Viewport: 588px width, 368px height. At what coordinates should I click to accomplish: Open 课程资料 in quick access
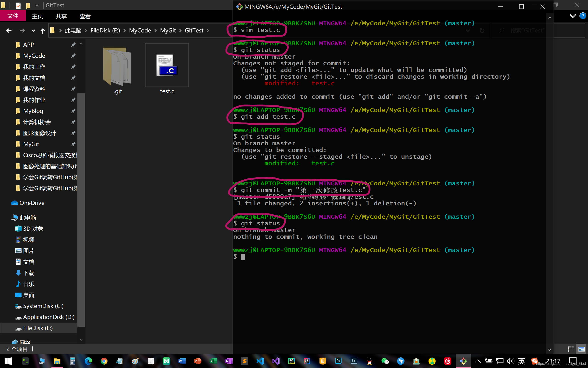pyautogui.click(x=34, y=89)
